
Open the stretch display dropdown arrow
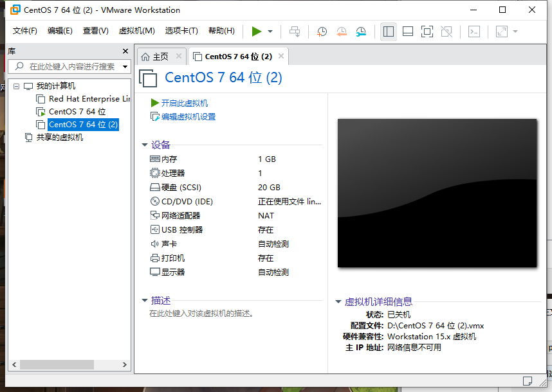pos(515,31)
